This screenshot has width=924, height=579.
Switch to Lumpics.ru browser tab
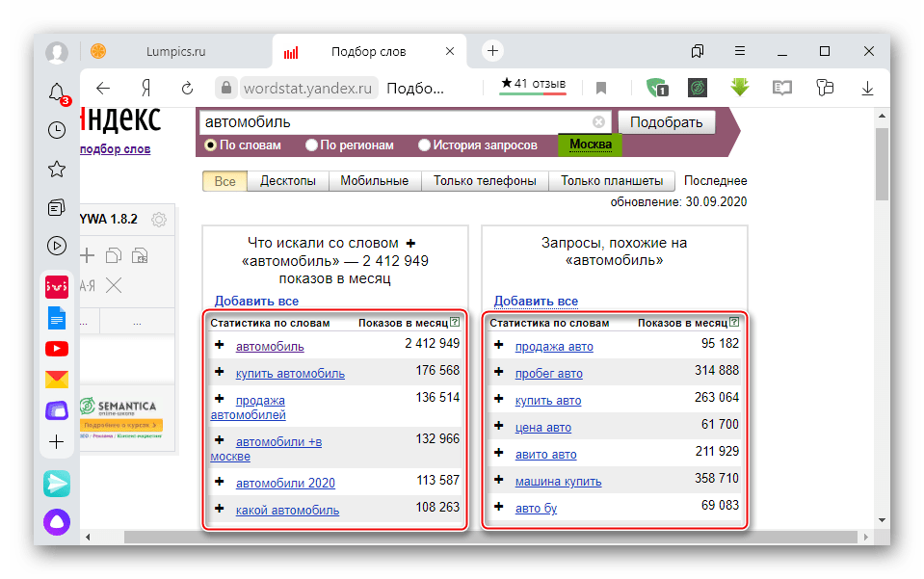pyautogui.click(x=176, y=52)
